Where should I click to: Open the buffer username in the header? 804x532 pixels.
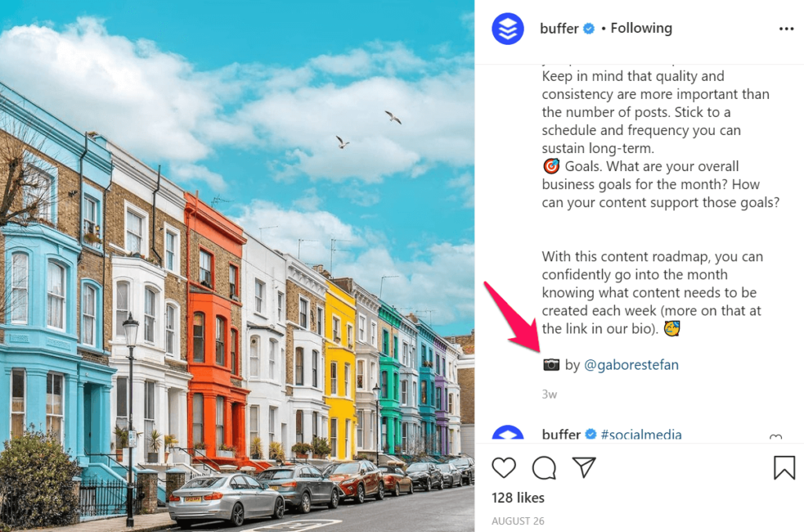pos(559,29)
